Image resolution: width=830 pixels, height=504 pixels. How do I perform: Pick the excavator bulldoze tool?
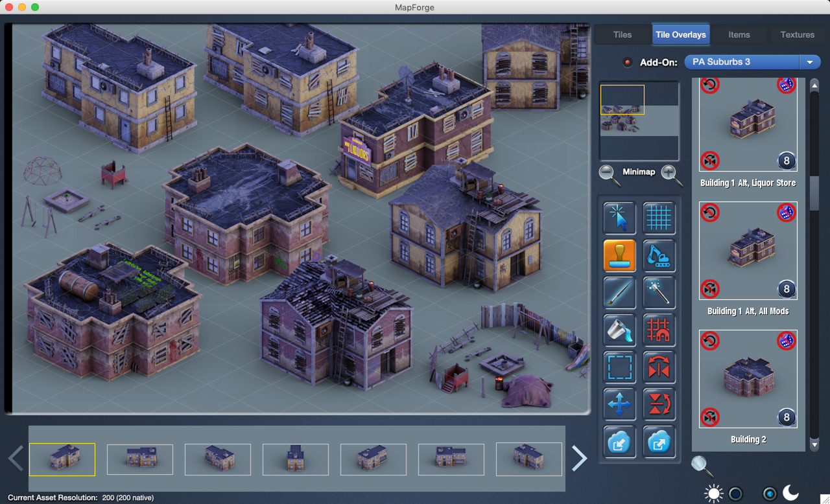click(x=659, y=255)
